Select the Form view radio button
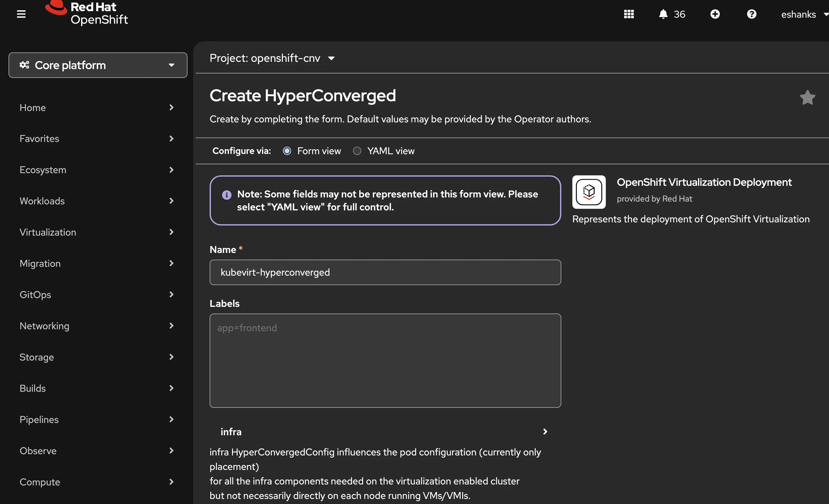 point(287,151)
